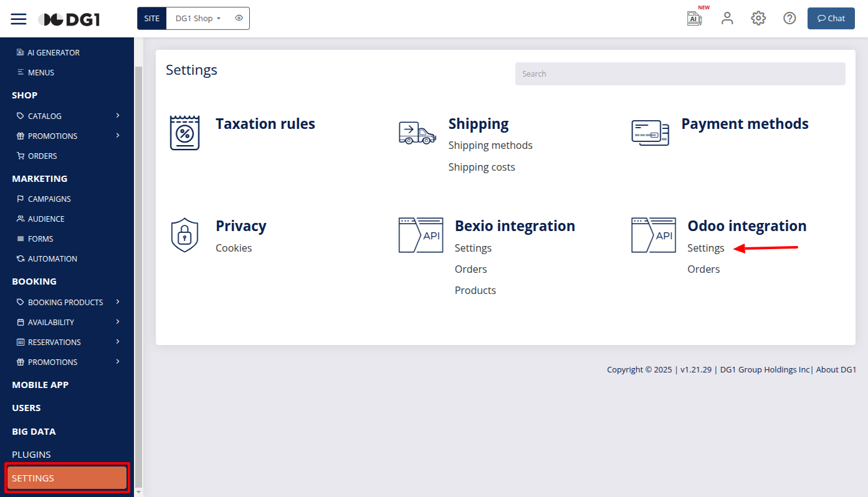868x497 pixels.
Task: Open Bexio integration Orders link
Action: (471, 269)
